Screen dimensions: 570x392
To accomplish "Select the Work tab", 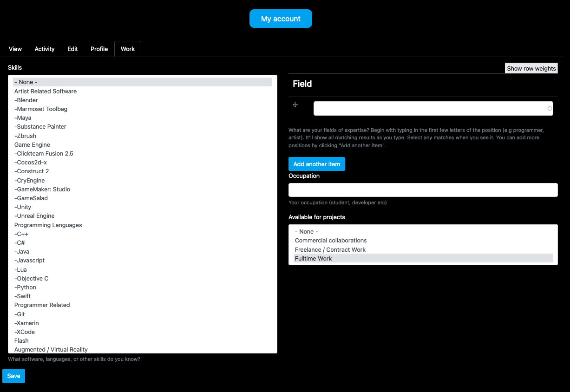I will [128, 49].
